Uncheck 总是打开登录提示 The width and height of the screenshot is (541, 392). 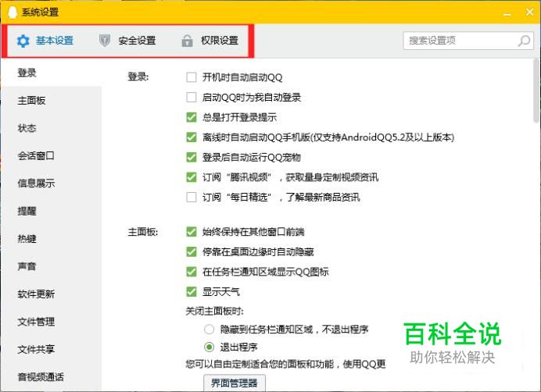191,117
